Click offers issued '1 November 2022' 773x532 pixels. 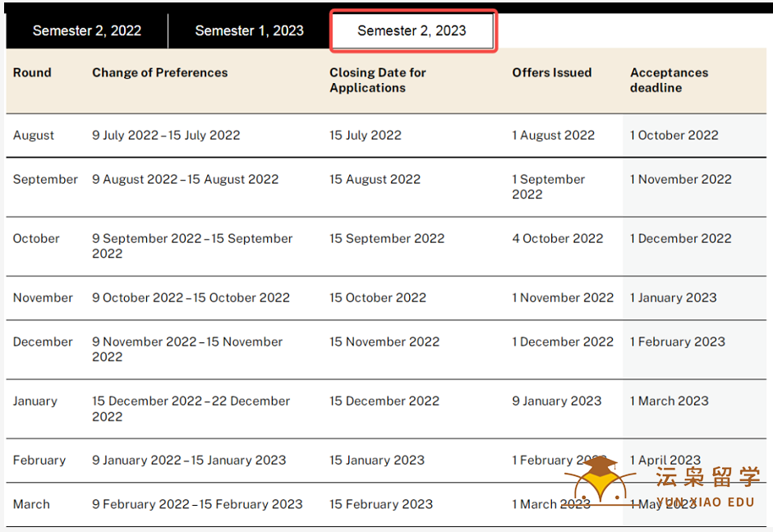563,297
